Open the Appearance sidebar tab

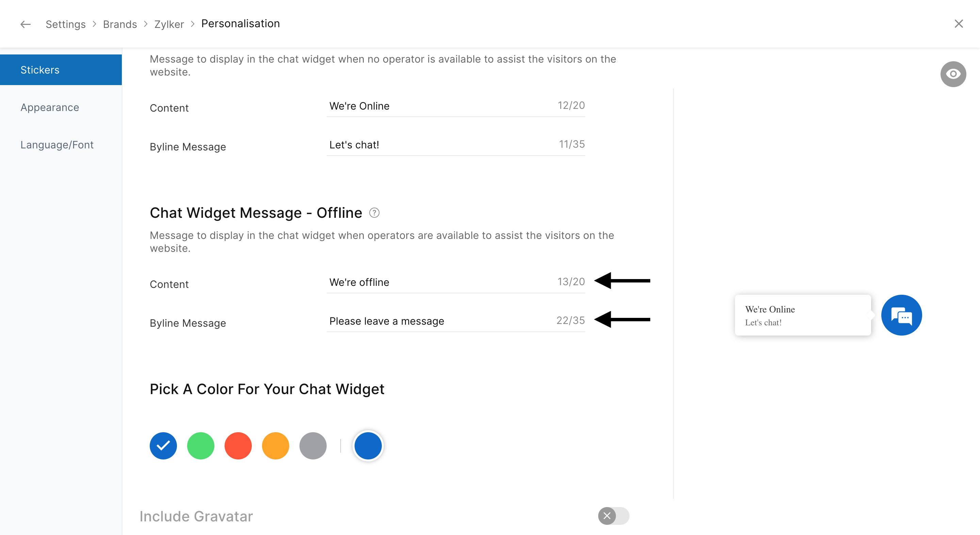[50, 107]
